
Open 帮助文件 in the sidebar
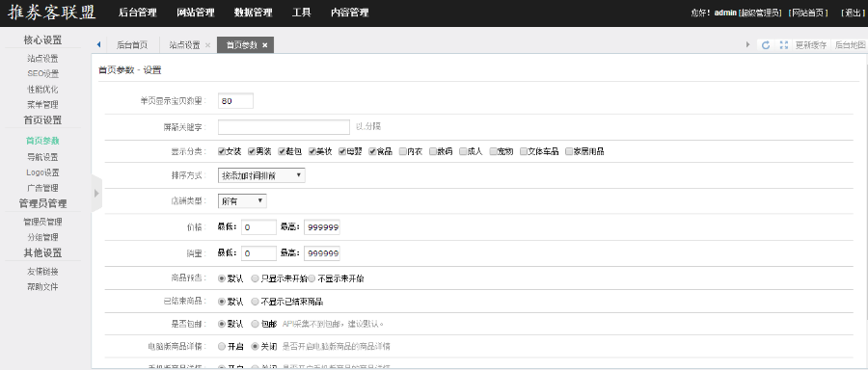pos(42,287)
